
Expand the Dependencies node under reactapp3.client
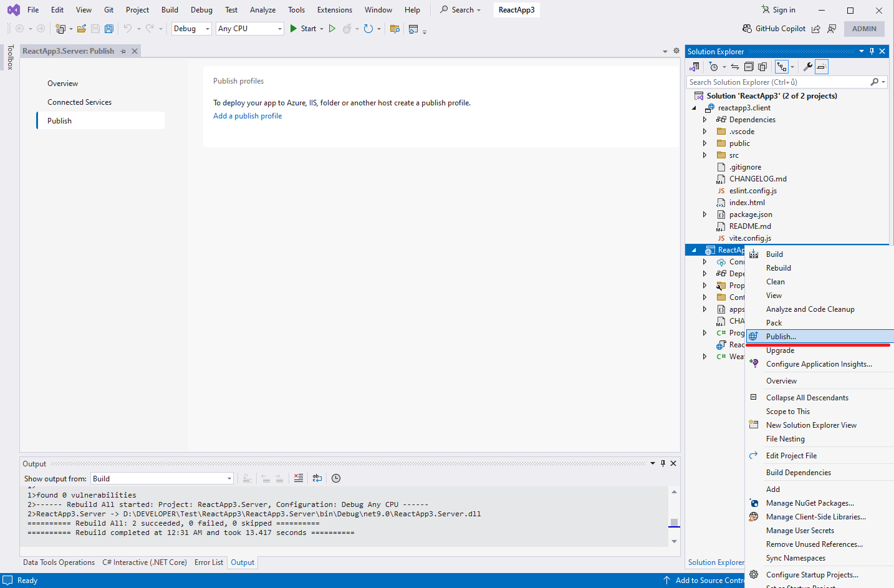tap(705, 120)
